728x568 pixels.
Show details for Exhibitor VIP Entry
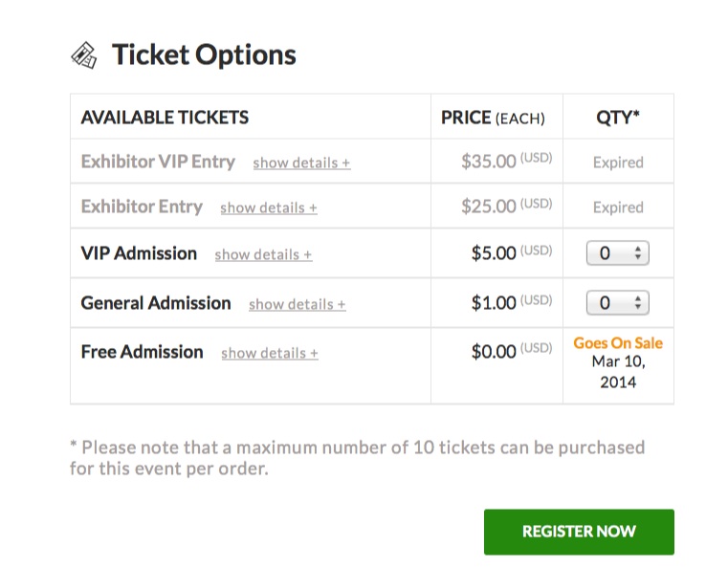coord(301,164)
